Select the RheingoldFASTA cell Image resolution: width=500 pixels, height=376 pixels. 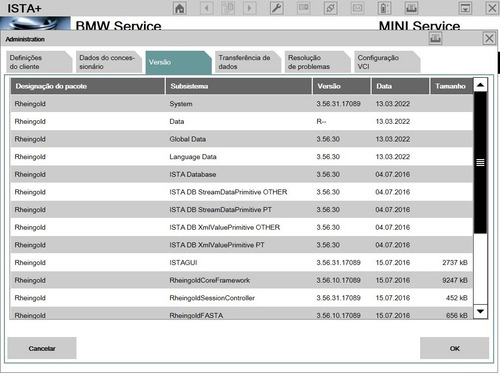click(x=196, y=315)
